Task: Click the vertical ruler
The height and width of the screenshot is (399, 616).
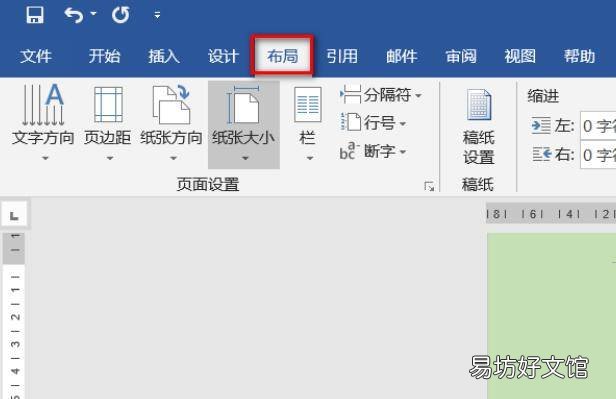Action: (14, 316)
